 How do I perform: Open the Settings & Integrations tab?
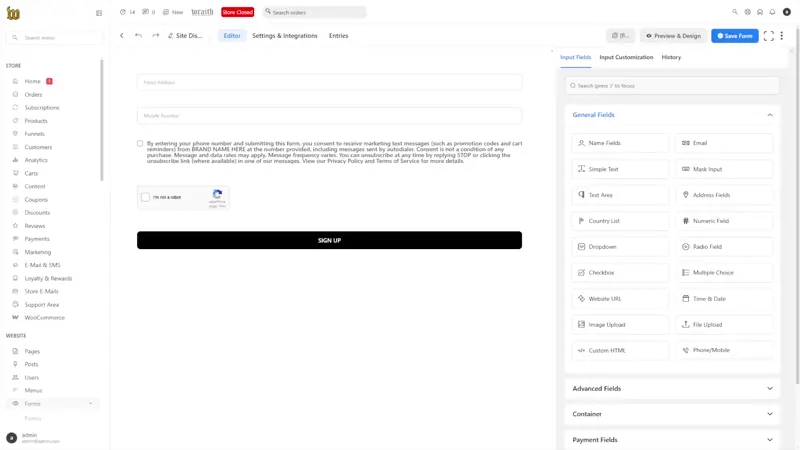pyautogui.click(x=284, y=36)
